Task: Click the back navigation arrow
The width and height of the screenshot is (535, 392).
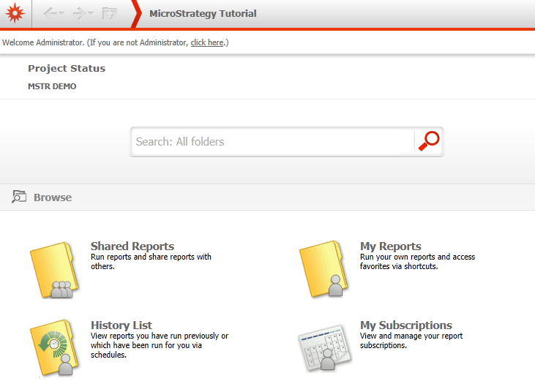Action: pyautogui.click(x=50, y=14)
